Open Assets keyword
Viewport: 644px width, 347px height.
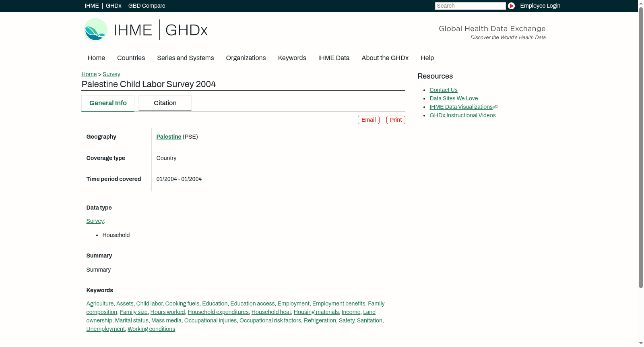click(125, 303)
